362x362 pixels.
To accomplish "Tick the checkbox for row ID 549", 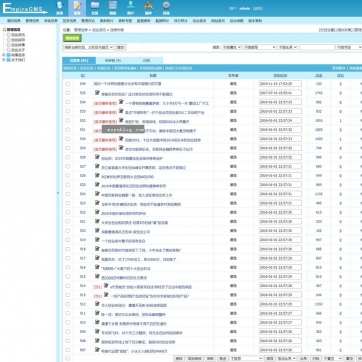I will 68,84.
